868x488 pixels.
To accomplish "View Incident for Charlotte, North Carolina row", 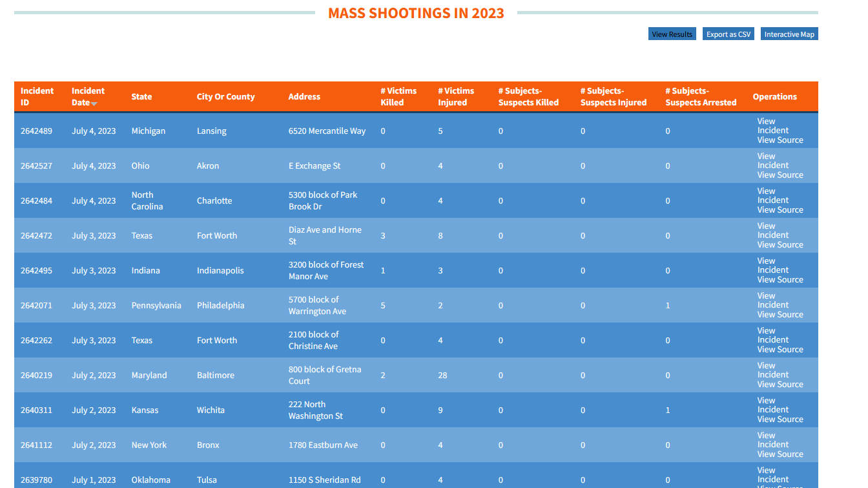I will (x=773, y=195).
